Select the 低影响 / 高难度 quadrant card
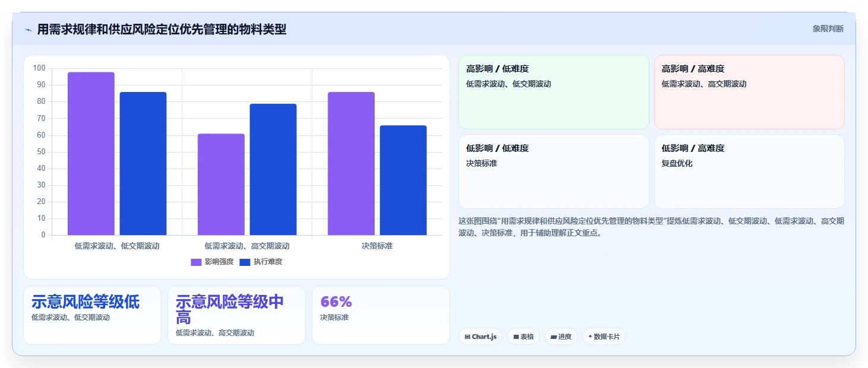Screen dimensions: 868x368 (749, 172)
